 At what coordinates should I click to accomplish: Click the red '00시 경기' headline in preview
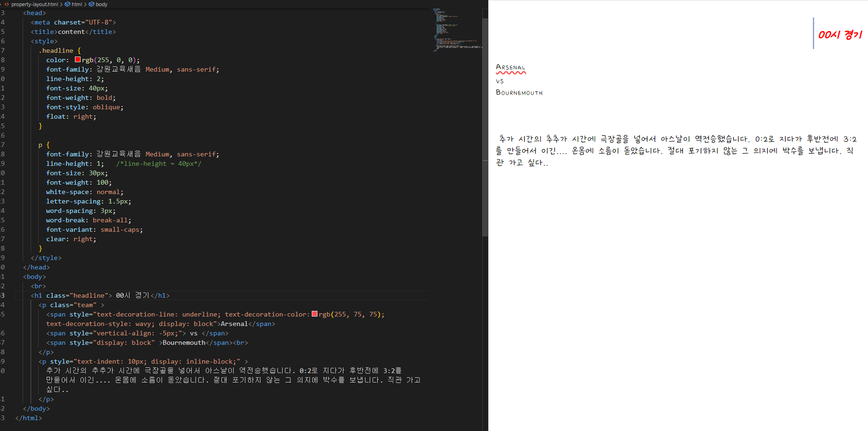pyautogui.click(x=840, y=34)
